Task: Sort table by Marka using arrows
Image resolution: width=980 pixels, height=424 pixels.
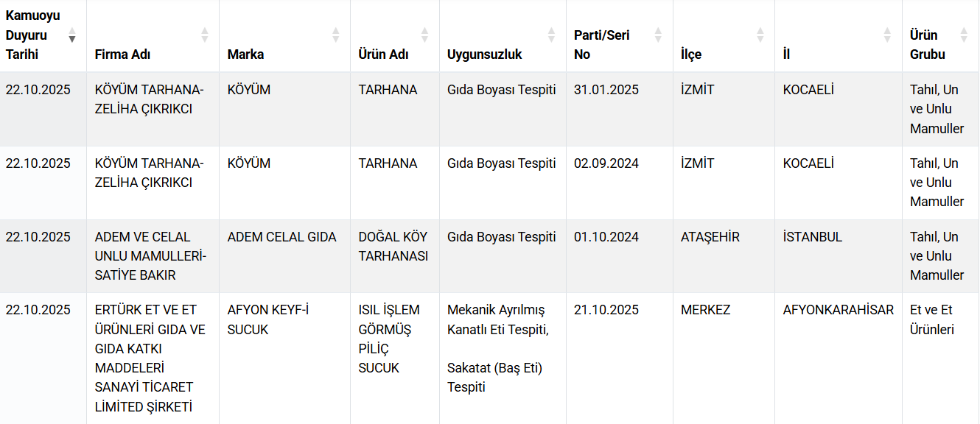Action: click(x=336, y=35)
